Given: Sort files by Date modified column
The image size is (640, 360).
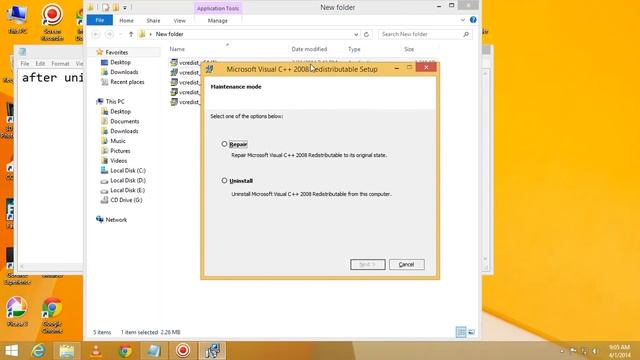Looking at the screenshot, I should (x=309, y=49).
